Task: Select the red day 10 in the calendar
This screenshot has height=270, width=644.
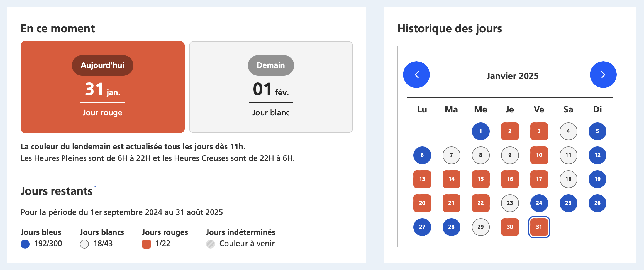Action: 539,155
